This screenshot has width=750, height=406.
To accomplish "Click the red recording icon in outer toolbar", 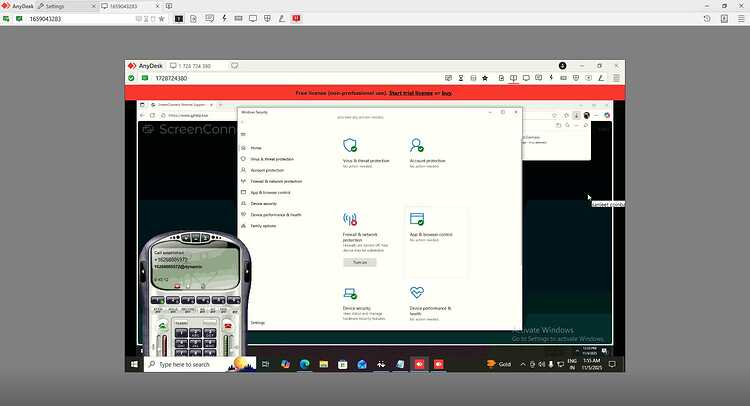I will click(296, 19).
